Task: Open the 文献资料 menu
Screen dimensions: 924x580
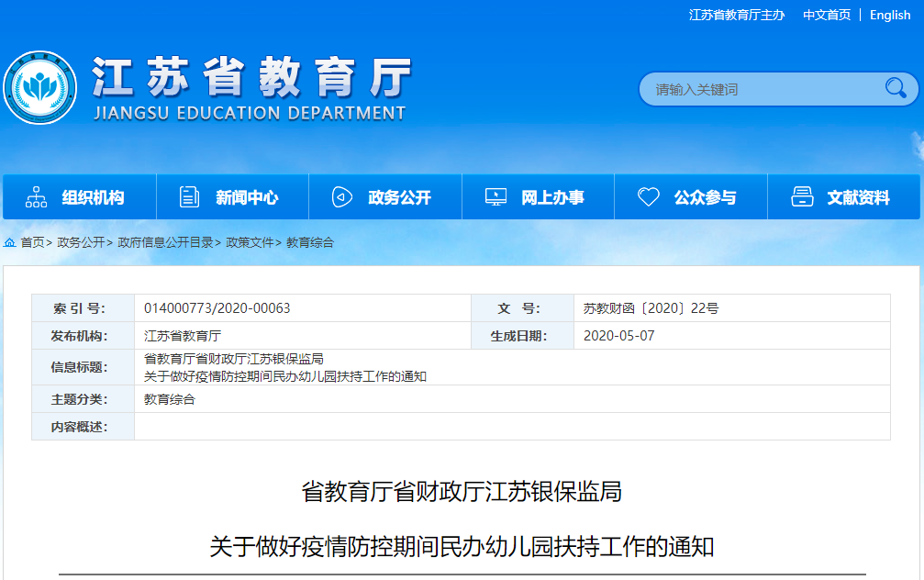Action: 844,197
